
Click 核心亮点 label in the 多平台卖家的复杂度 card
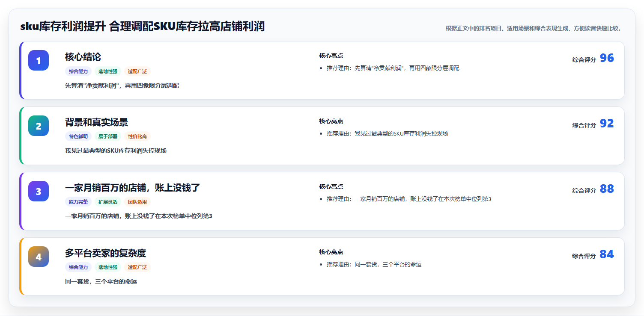pos(331,252)
